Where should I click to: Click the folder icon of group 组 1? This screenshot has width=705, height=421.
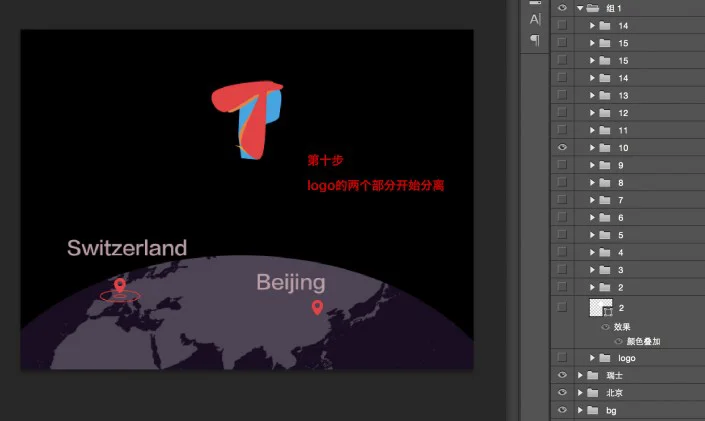point(593,8)
